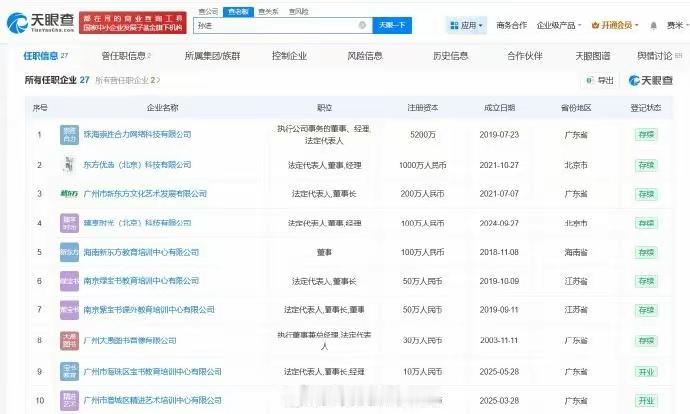Click the 企业名称 column header

[x=162, y=108]
